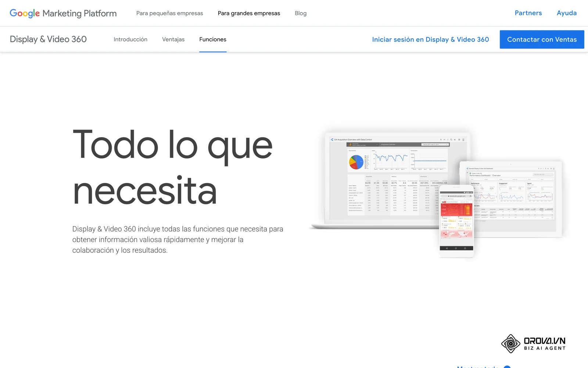
Task: Open the Ayuda help link
Action: tap(567, 13)
